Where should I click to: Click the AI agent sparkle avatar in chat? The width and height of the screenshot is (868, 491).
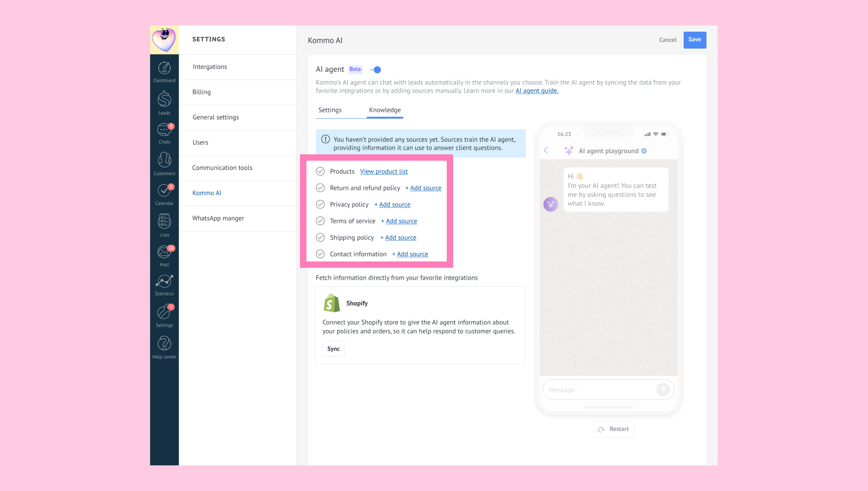click(x=550, y=204)
